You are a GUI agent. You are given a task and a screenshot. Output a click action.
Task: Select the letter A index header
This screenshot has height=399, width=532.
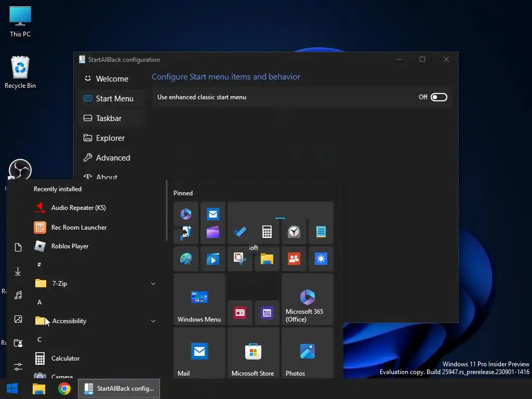click(x=39, y=302)
